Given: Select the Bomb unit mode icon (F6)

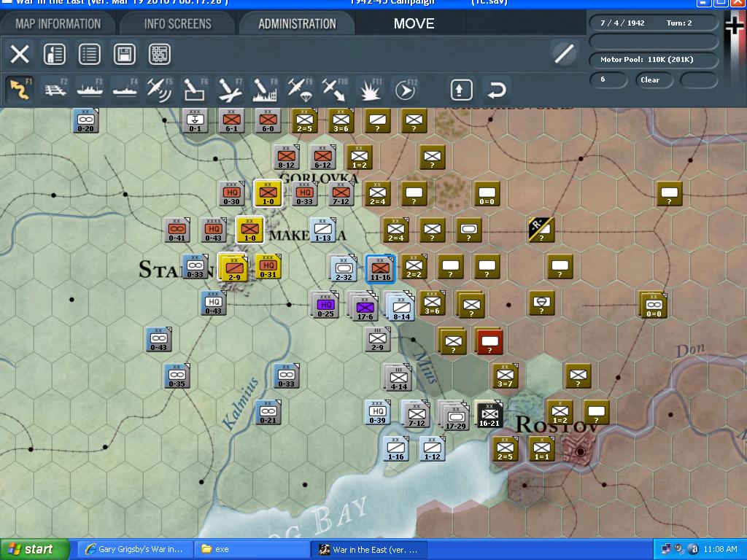Looking at the screenshot, I should pos(194,90).
